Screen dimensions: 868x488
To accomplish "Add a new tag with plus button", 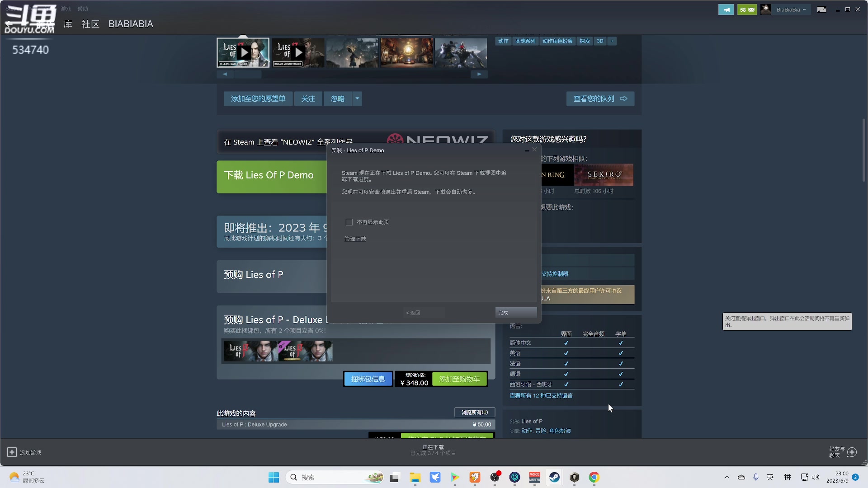I will (612, 41).
